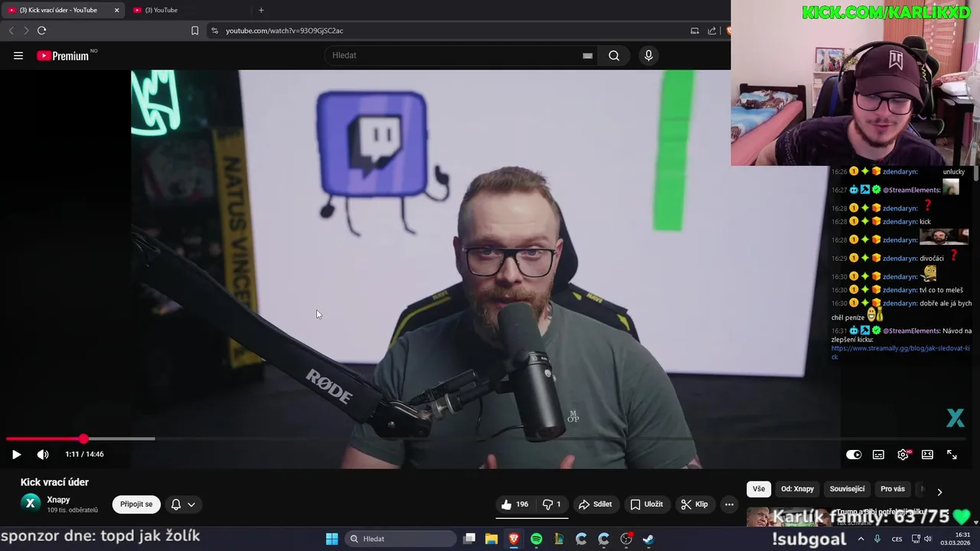Click the cast/media icon in address bar
This screenshot has height=551, width=980.
[694, 31]
